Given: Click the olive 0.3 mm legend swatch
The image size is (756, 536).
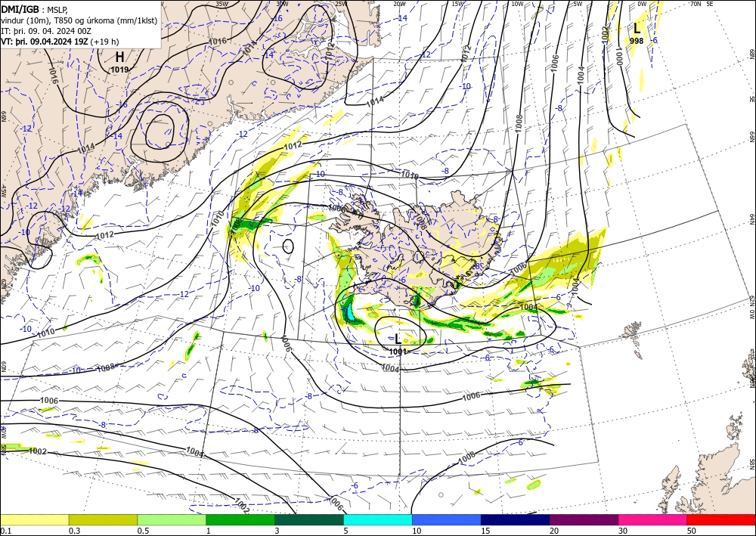Looking at the screenshot, I should (103, 519).
